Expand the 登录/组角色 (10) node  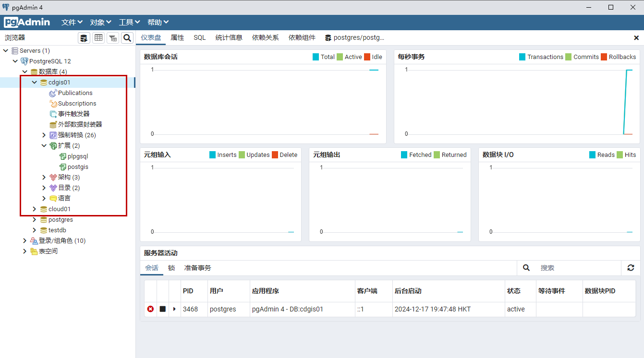(25, 240)
